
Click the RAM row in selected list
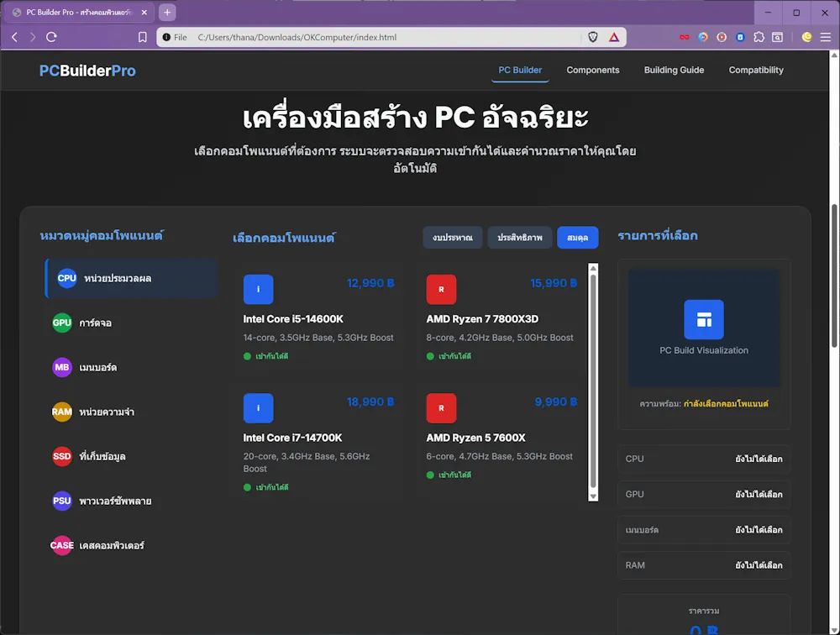point(704,564)
